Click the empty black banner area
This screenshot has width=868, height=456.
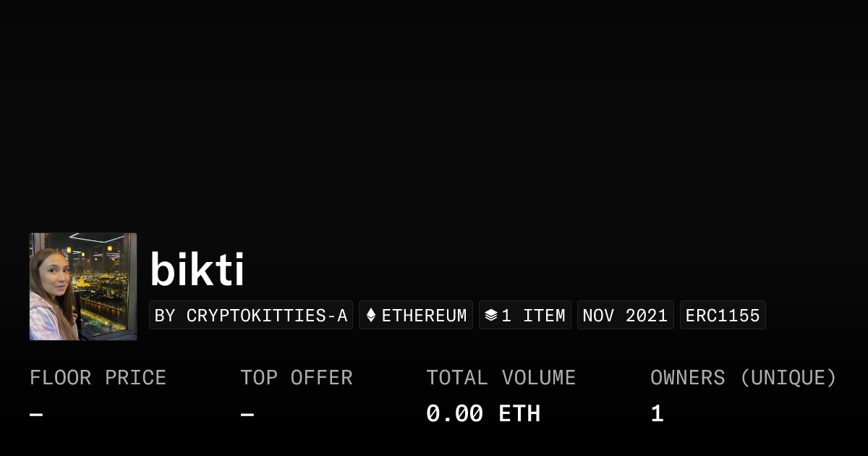(x=434, y=109)
